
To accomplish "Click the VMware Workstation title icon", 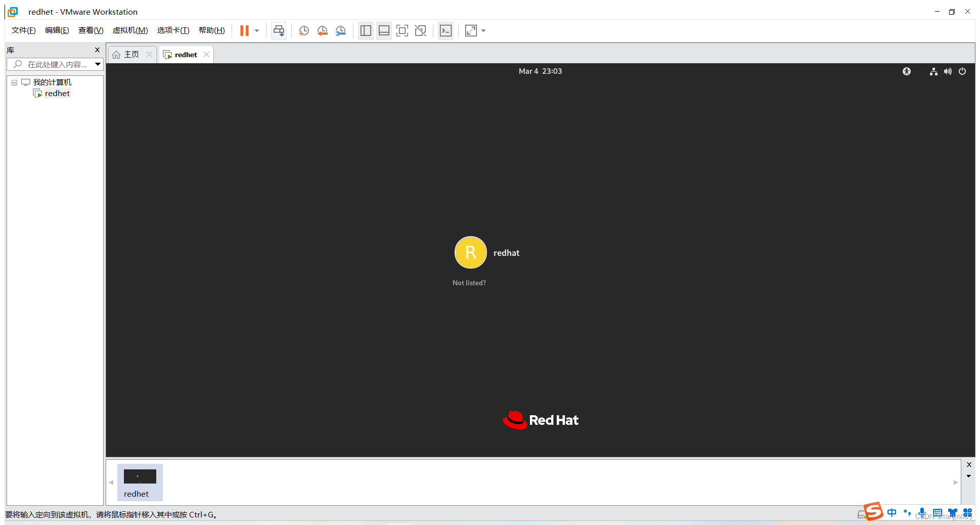I will pos(13,12).
